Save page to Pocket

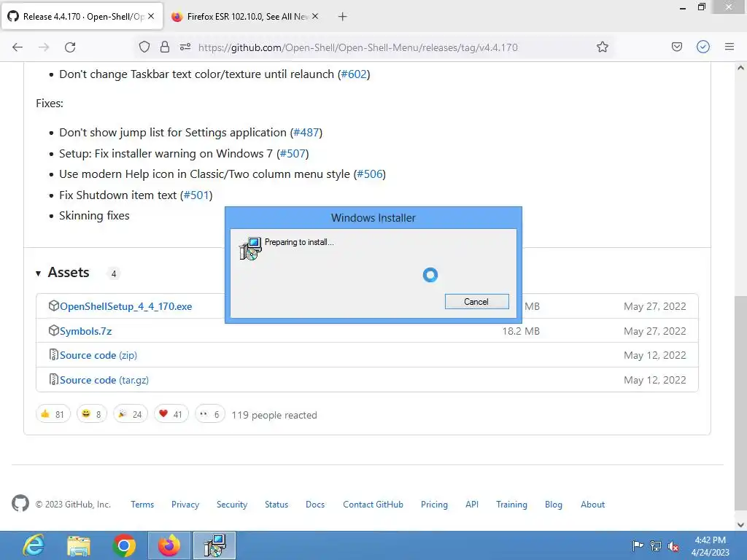click(676, 47)
